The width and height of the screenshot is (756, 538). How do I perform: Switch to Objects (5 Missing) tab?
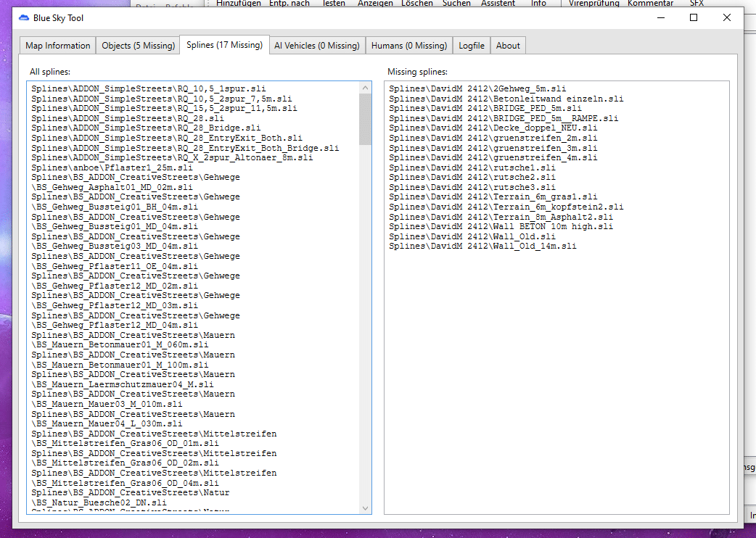(x=138, y=46)
